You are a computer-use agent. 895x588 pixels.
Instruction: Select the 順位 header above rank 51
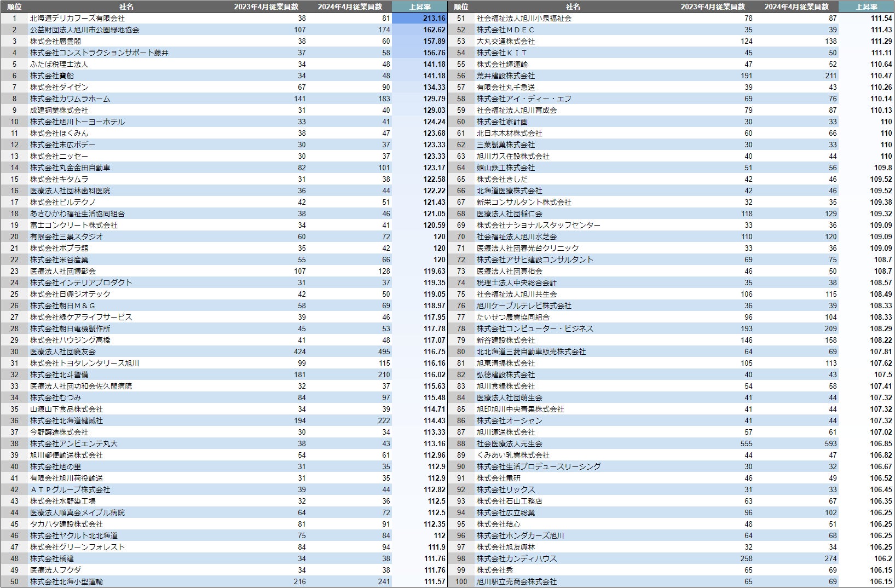pos(461,7)
